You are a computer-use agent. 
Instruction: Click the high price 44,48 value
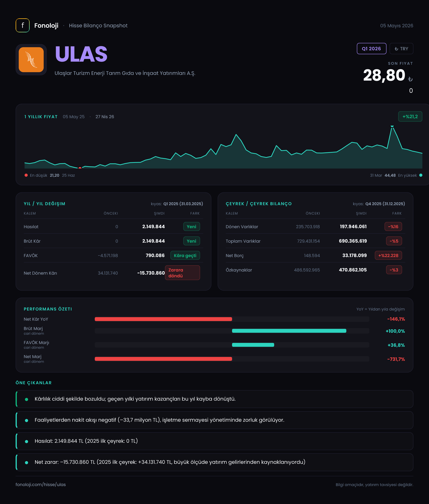point(390,175)
